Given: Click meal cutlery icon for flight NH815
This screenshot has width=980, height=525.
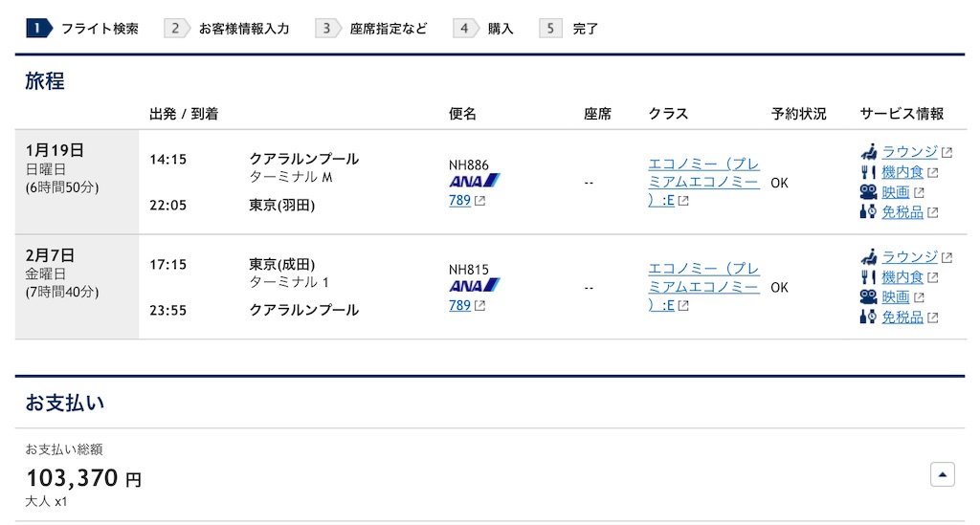Looking at the screenshot, I should [x=868, y=277].
